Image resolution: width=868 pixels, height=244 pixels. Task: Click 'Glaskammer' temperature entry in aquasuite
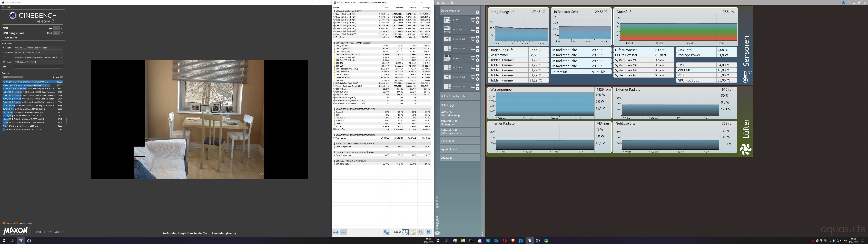click(518, 55)
